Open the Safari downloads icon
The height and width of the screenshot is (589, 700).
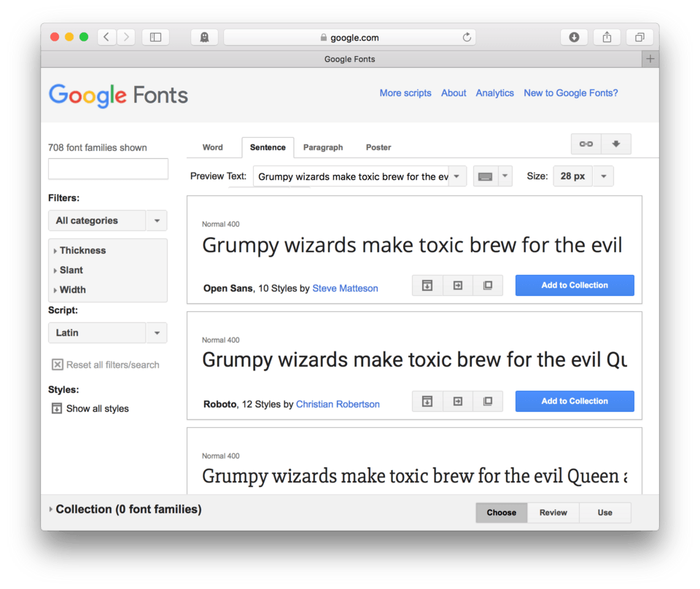click(574, 37)
